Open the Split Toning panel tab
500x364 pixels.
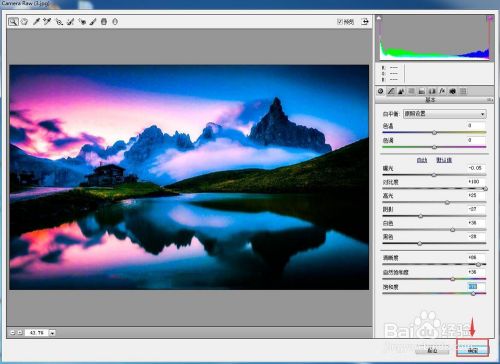click(x=422, y=91)
